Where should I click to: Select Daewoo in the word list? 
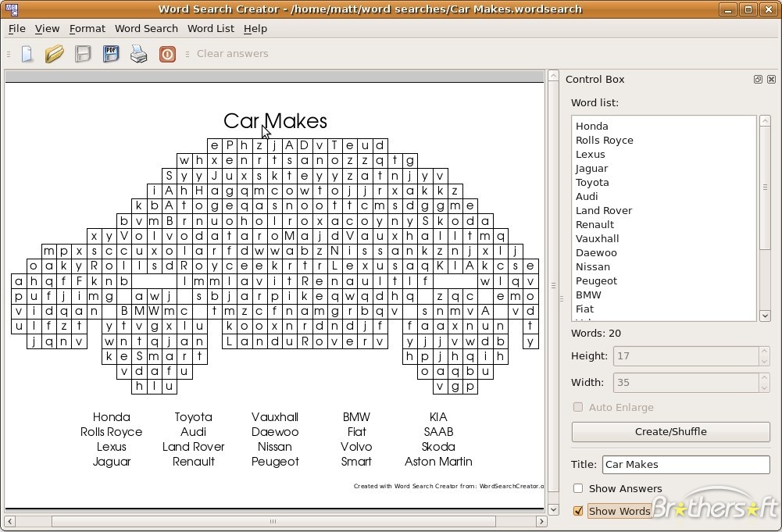(596, 253)
